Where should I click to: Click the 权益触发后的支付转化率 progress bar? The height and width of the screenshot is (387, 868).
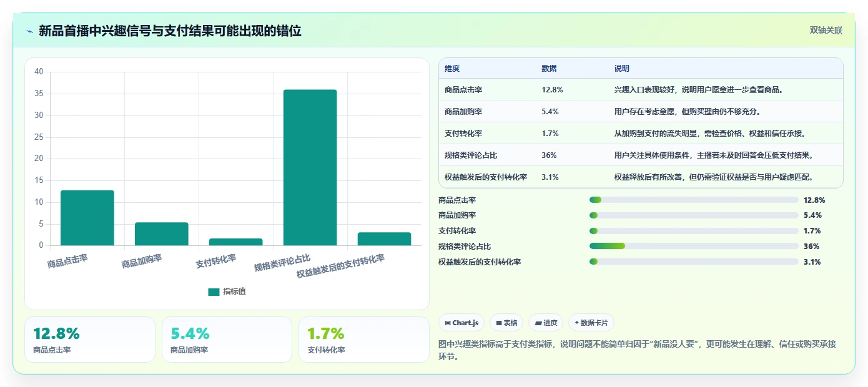(694, 262)
